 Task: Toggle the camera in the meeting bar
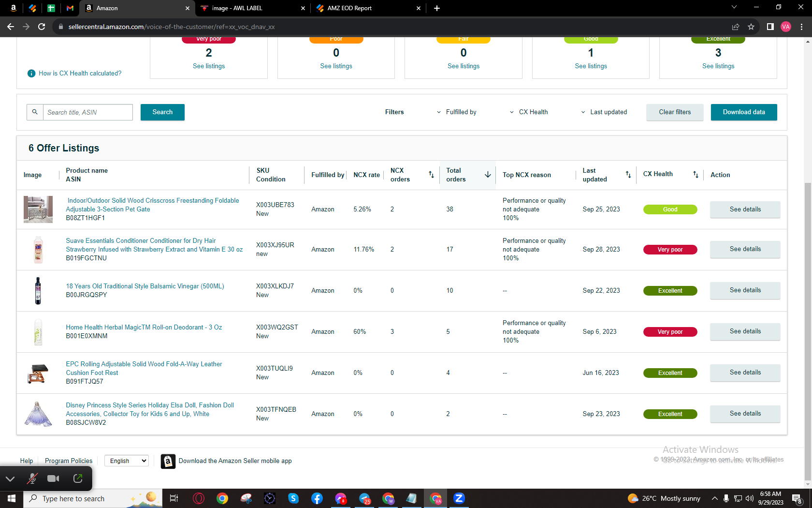[x=53, y=478]
